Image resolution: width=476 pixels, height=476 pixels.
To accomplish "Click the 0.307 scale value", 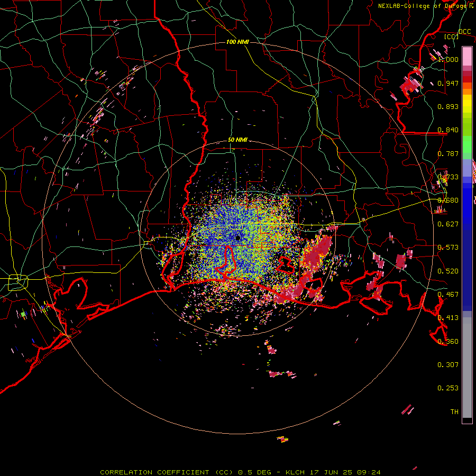I will point(448,365).
